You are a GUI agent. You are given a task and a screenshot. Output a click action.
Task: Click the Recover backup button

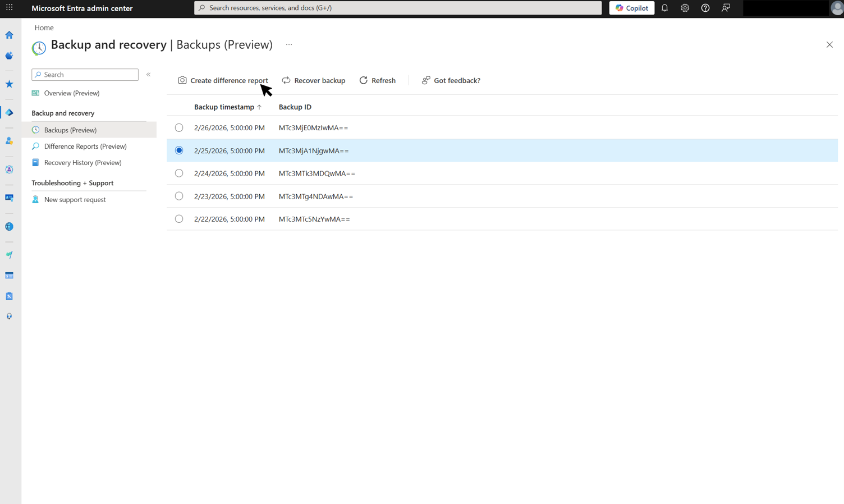click(314, 80)
